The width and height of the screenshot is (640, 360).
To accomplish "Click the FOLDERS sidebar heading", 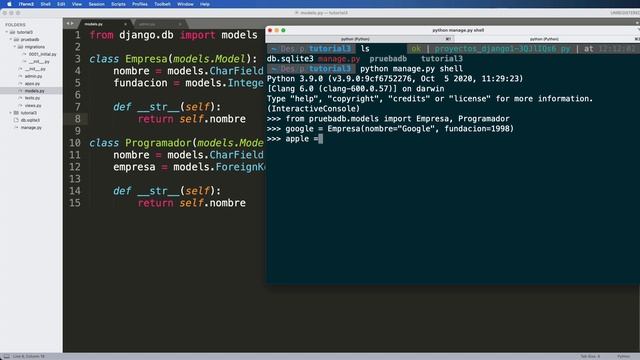I will 15,25.
